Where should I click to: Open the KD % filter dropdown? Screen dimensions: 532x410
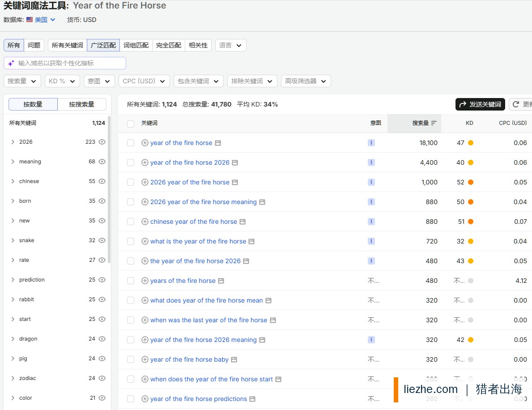62,81
